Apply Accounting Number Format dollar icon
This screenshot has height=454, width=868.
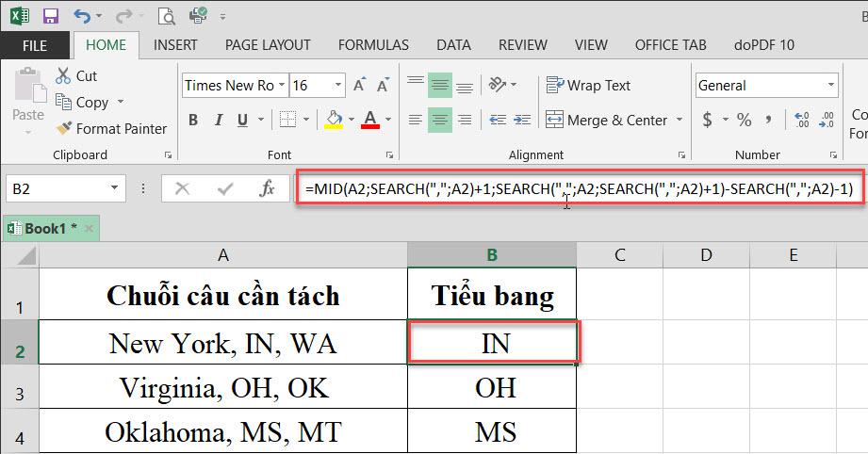[x=708, y=121]
